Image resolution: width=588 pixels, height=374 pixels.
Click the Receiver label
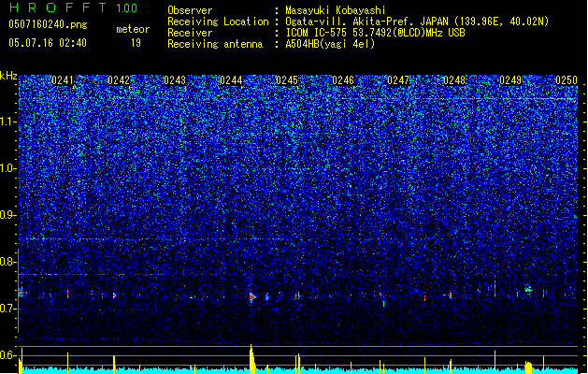[x=190, y=33]
